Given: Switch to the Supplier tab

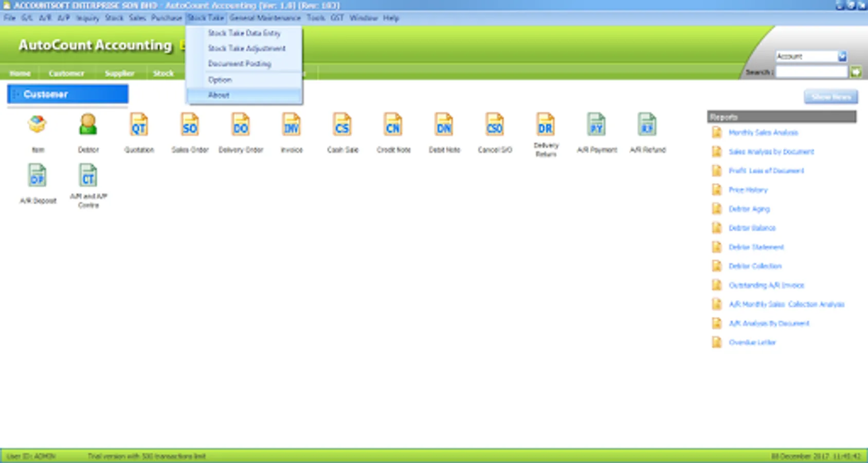Looking at the screenshot, I should (119, 73).
